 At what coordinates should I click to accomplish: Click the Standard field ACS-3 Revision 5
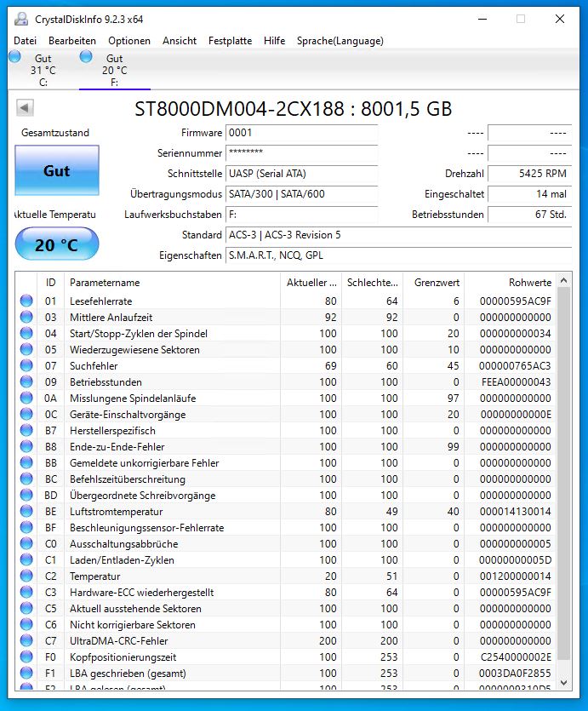[x=398, y=234]
